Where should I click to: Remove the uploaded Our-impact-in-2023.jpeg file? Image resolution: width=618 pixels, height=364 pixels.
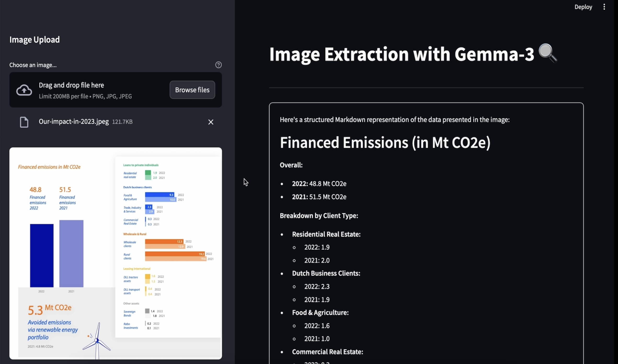pos(211,122)
